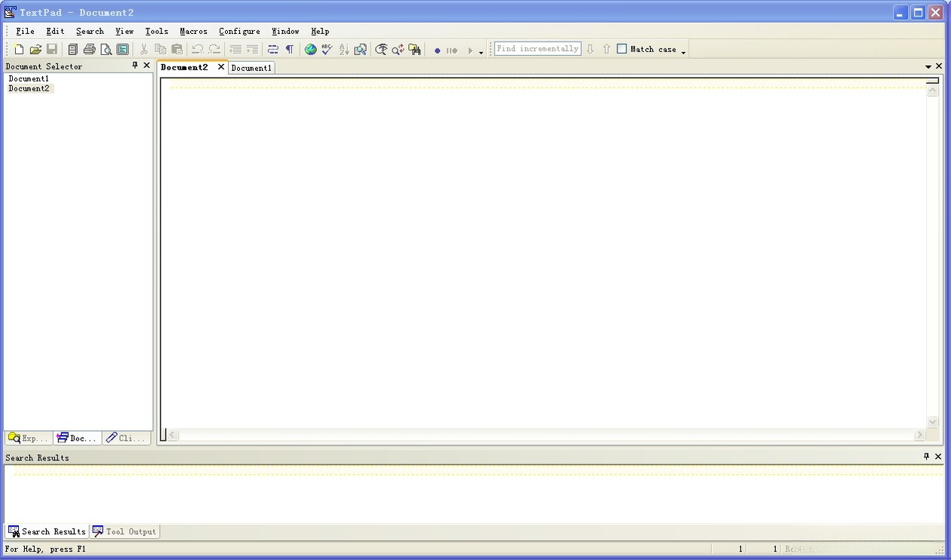The image size is (951, 560).
Task: Open the Window menu
Action: pyautogui.click(x=285, y=31)
